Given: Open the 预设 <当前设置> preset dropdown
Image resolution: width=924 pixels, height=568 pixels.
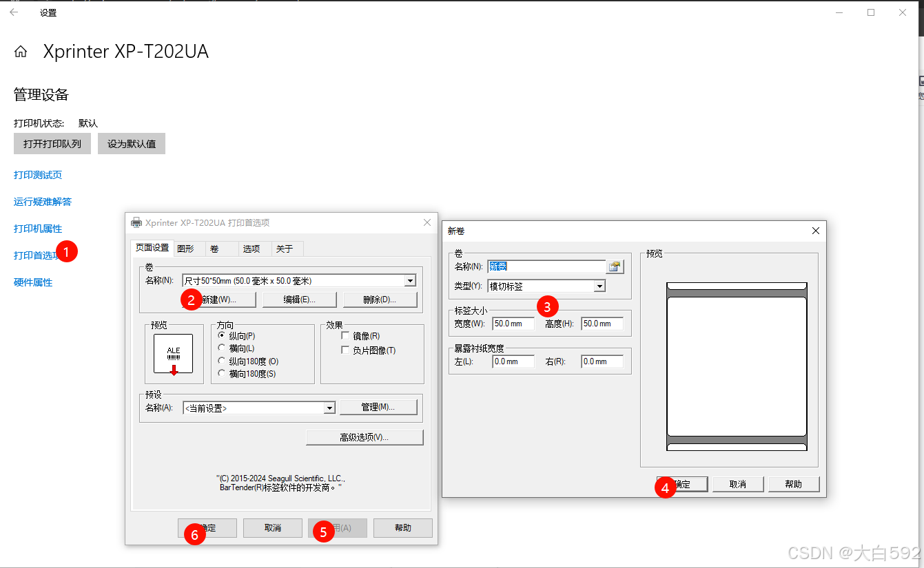Looking at the screenshot, I should pyautogui.click(x=329, y=408).
